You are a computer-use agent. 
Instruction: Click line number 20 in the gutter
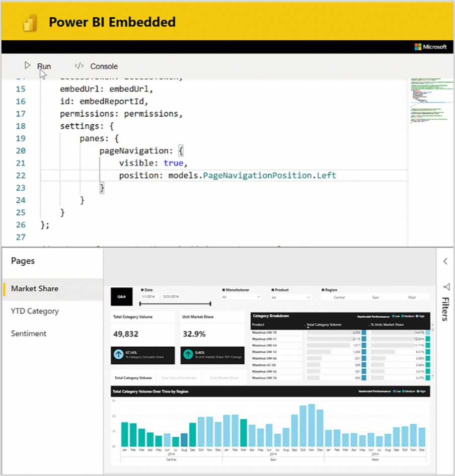[x=21, y=151]
